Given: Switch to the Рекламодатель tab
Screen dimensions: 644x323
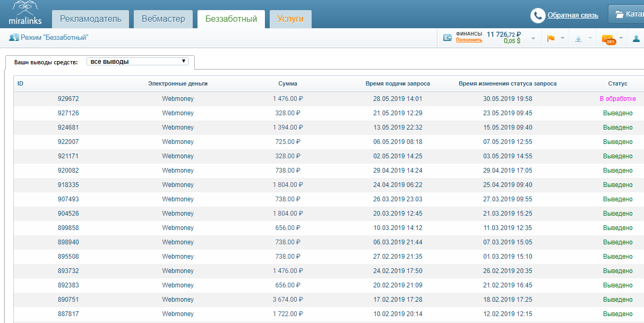Looking at the screenshot, I should [x=90, y=19].
